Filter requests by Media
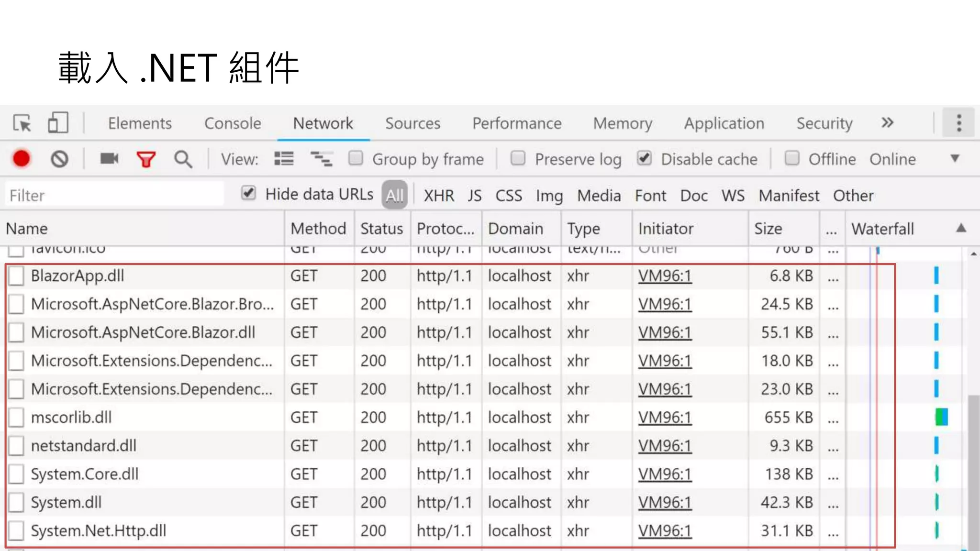The image size is (980, 551). (x=599, y=196)
